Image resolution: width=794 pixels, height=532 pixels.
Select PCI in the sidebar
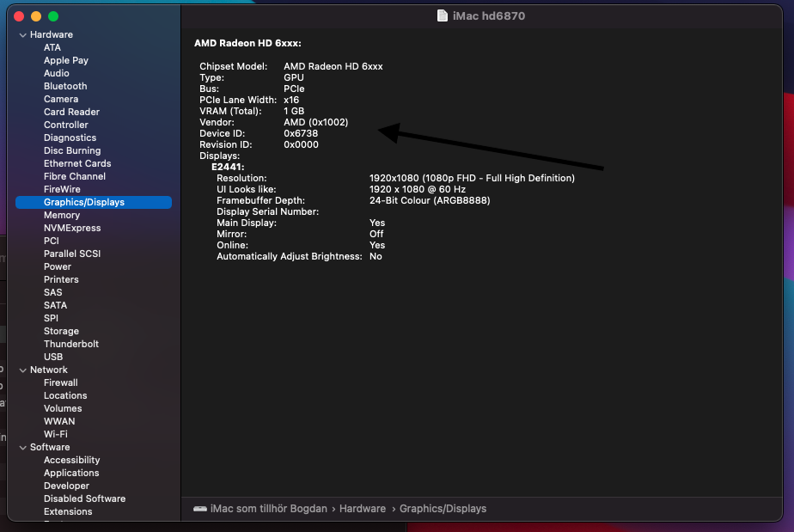point(52,241)
